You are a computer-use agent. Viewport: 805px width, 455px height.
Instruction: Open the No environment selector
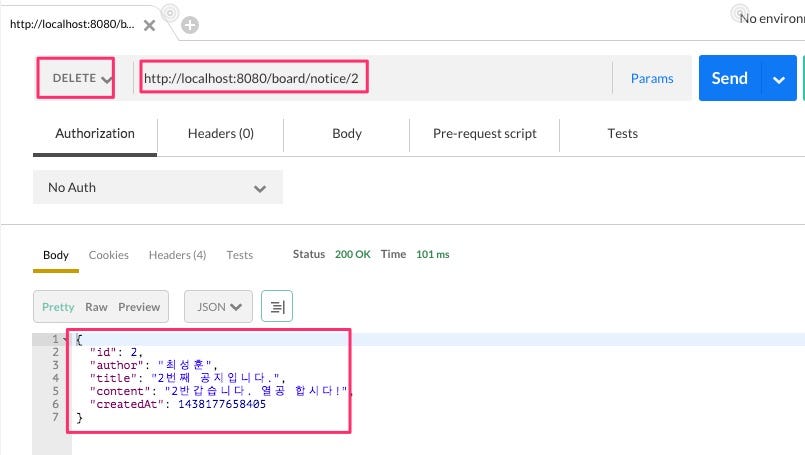(x=771, y=18)
